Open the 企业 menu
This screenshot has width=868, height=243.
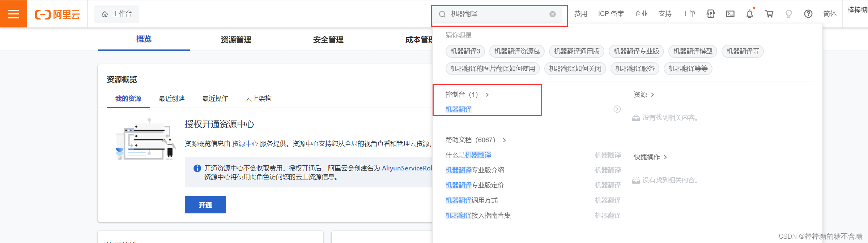(641, 14)
